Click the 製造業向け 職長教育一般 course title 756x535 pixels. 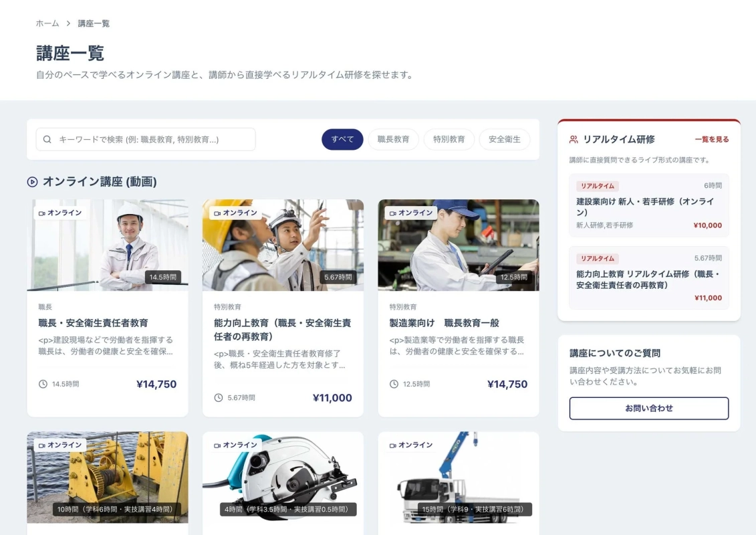(x=444, y=323)
